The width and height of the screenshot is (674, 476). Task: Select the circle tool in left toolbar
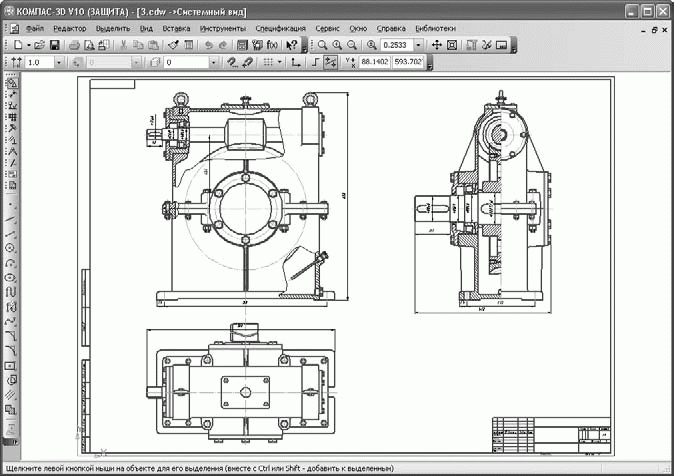(10, 248)
